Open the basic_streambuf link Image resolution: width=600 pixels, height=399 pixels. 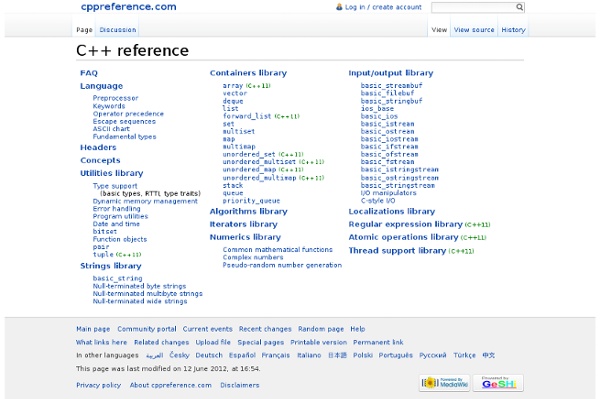click(391, 86)
